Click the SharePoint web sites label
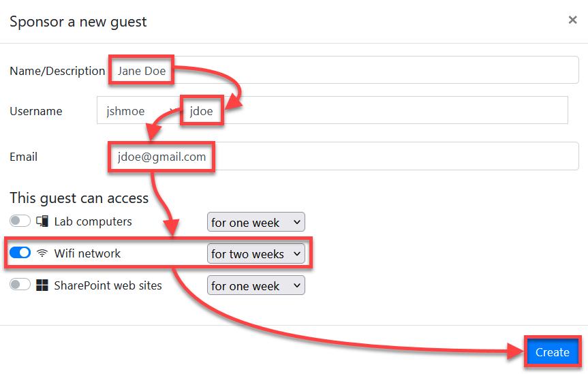This screenshot has height=374, width=588. pyautogui.click(x=108, y=285)
